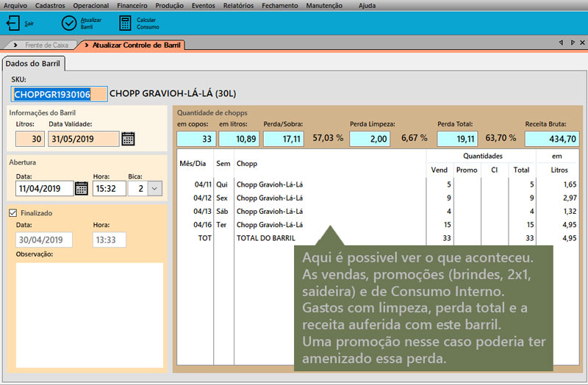Click the 57,03 % Perda/Sobra percentage
588x385 pixels.
point(328,138)
